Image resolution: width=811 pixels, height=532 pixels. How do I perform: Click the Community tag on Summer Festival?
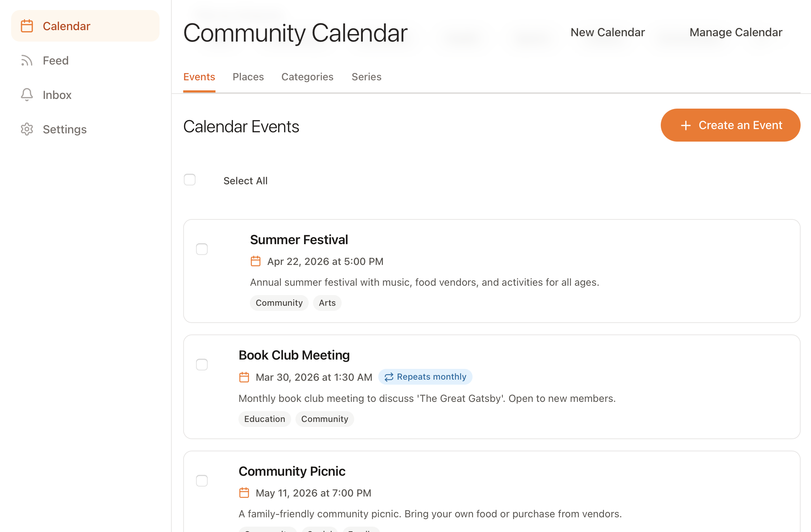point(279,303)
